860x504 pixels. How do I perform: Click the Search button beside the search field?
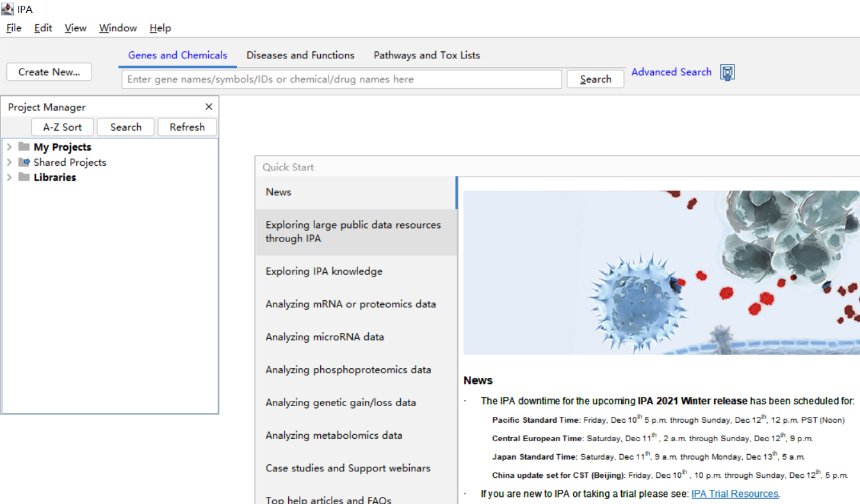point(596,79)
